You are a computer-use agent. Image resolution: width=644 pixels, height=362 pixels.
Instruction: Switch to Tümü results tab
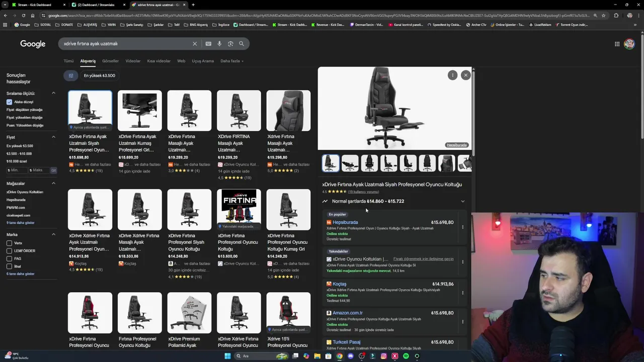click(x=68, y=61)
